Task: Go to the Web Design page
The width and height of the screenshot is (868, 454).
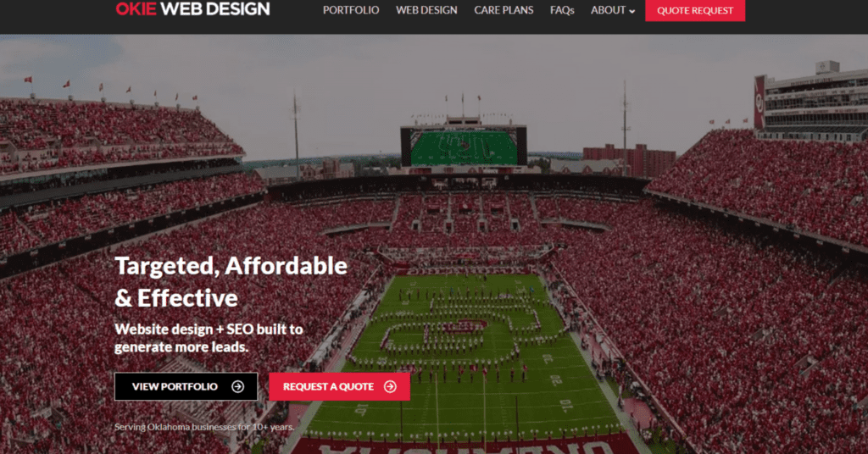Action: click(x=426, y=10)
